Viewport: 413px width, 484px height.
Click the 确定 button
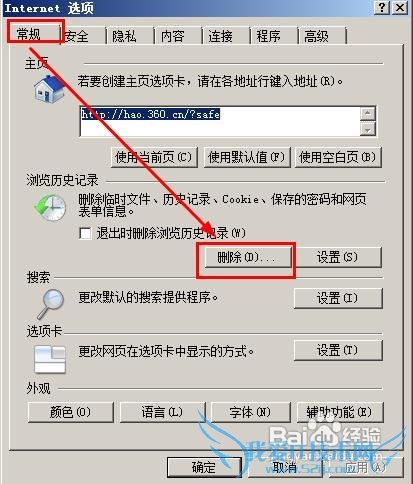pos(204,467)
